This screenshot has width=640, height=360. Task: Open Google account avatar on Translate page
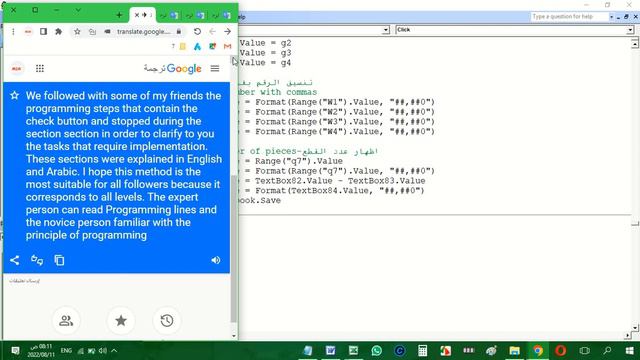click(17, 69)
